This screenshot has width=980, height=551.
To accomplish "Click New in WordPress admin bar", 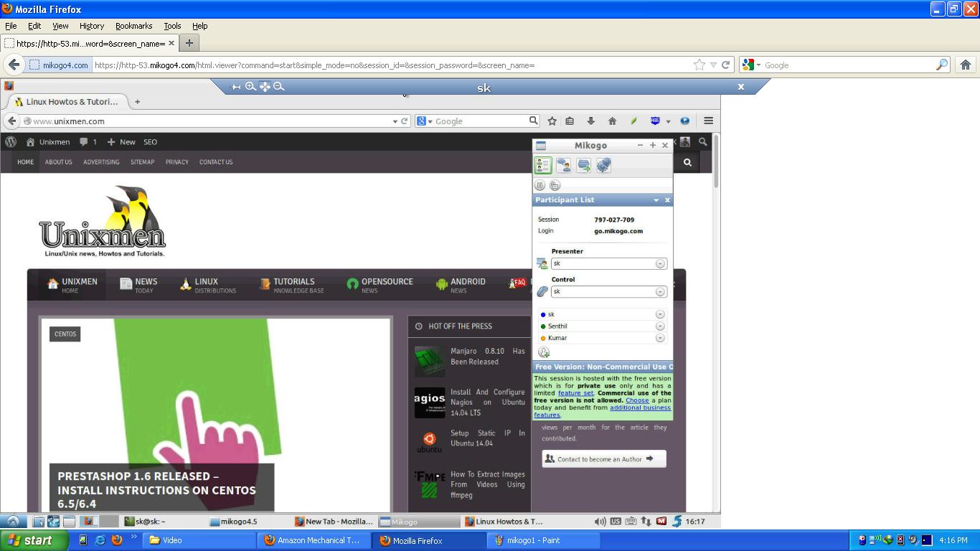I will click(x=121, y=142).
